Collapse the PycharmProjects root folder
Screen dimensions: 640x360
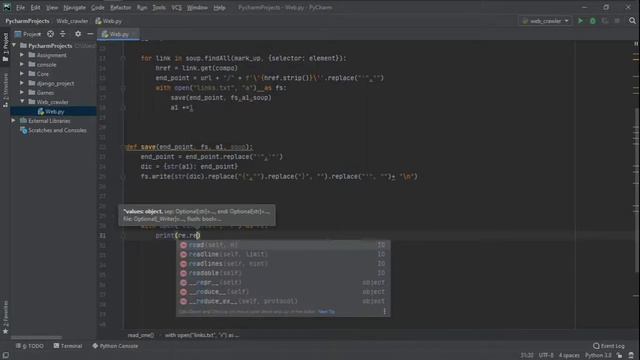pyautogui.click(x=14, y=45)
